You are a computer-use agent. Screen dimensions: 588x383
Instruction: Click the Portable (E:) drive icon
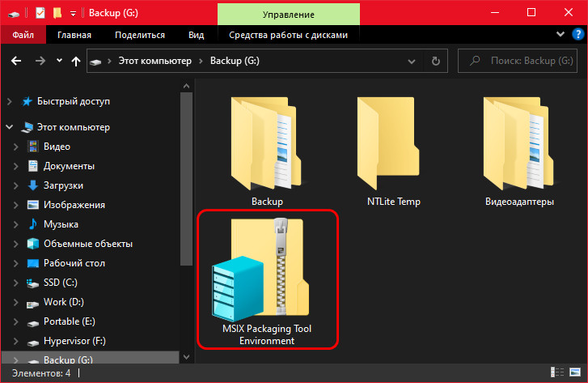coord(33,323)
